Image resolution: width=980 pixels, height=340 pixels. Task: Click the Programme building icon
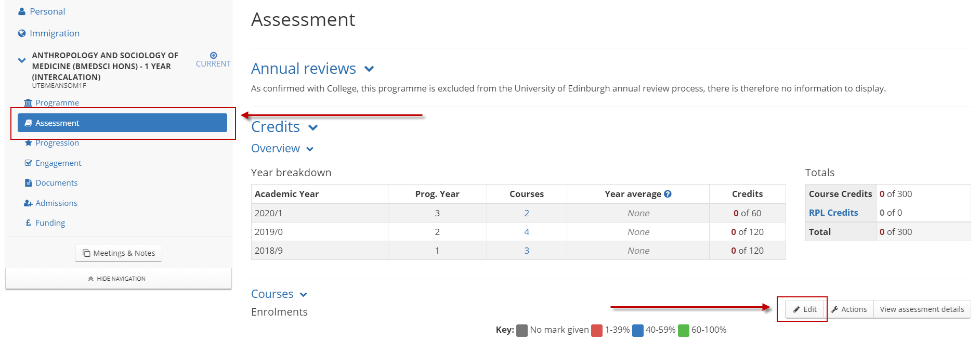(x=28, y=103)
